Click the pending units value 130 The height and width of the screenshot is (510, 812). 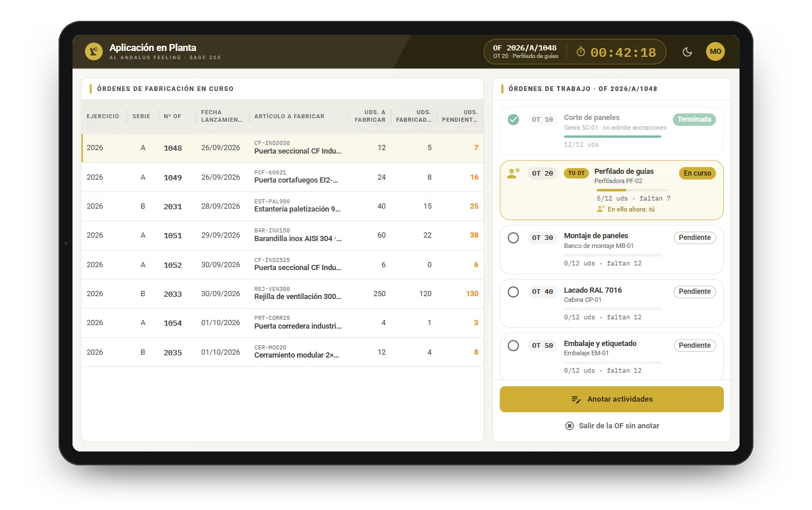coord(472,294)
